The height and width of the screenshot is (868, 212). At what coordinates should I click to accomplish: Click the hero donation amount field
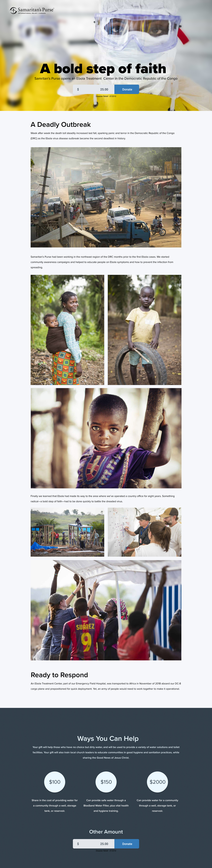click(x=93, y=89)
